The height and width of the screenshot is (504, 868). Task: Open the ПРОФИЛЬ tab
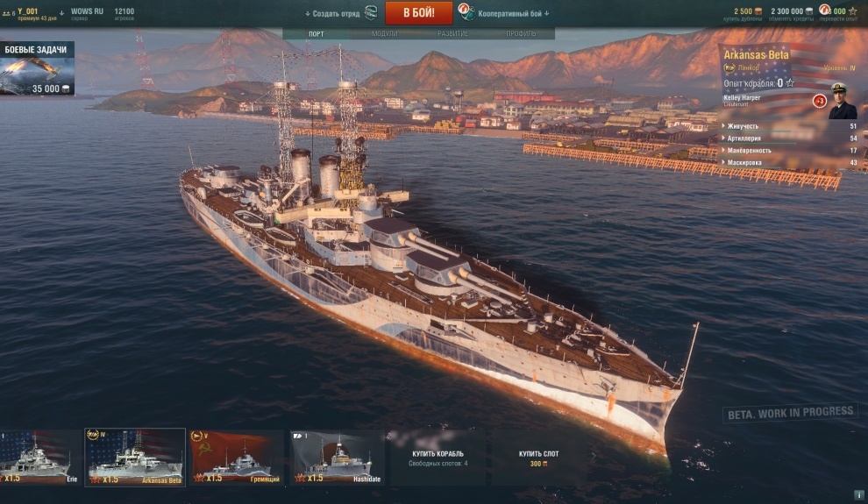click(521, 34)
